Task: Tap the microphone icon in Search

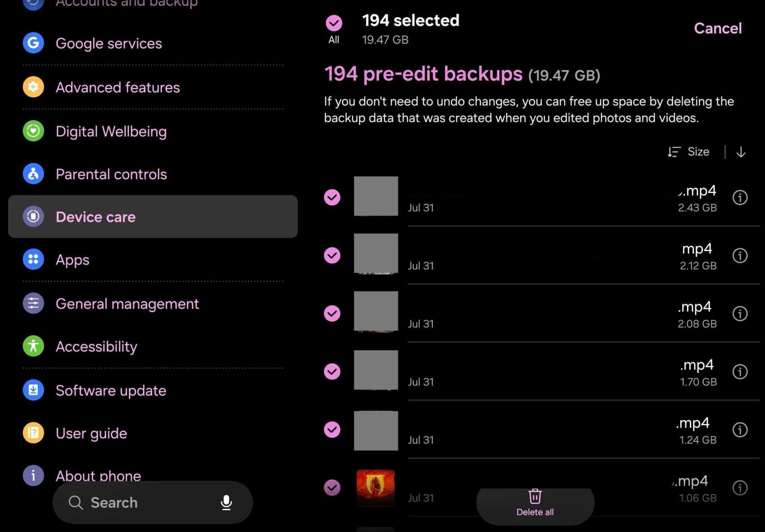Action: [x=226, y=503]
